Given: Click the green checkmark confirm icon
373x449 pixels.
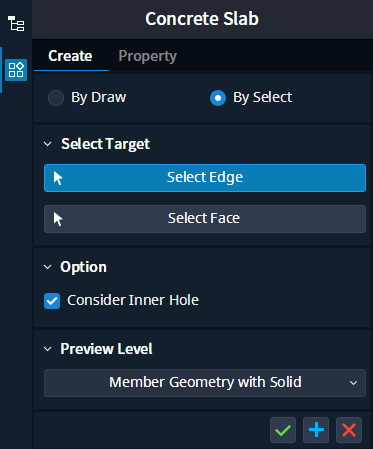Looking at the screenshot, I should click(283, 430).
